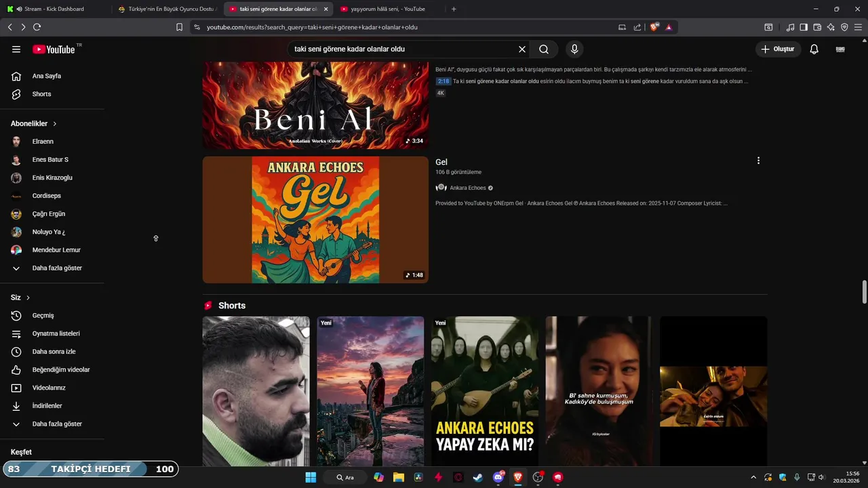The width and height of the screenshot is (868, 488).
Task: Open the notifications bell
Action: pyautogui.click(x=814, y=49)
